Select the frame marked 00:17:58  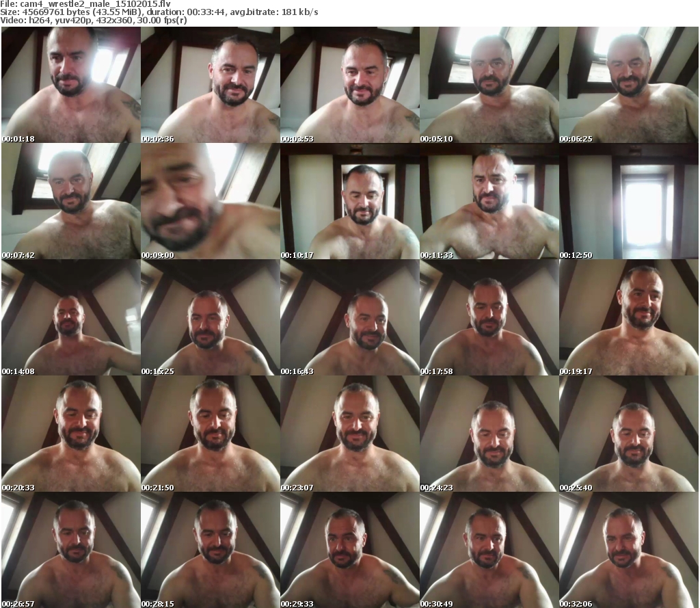[x=489, y=317]
